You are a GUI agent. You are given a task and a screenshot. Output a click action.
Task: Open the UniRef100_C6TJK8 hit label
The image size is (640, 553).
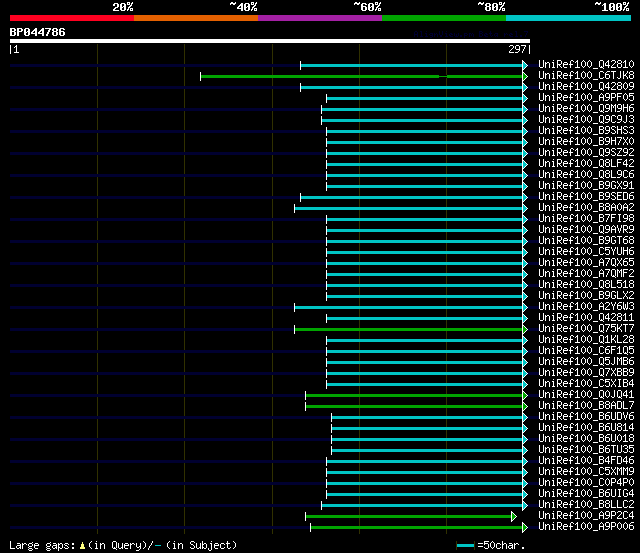pos(586,76)
